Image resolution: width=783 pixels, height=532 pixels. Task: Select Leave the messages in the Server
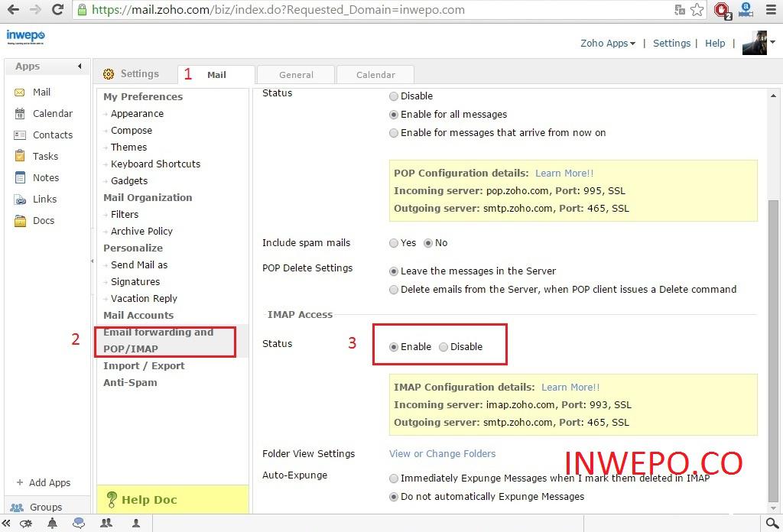(x=394, y=271)
